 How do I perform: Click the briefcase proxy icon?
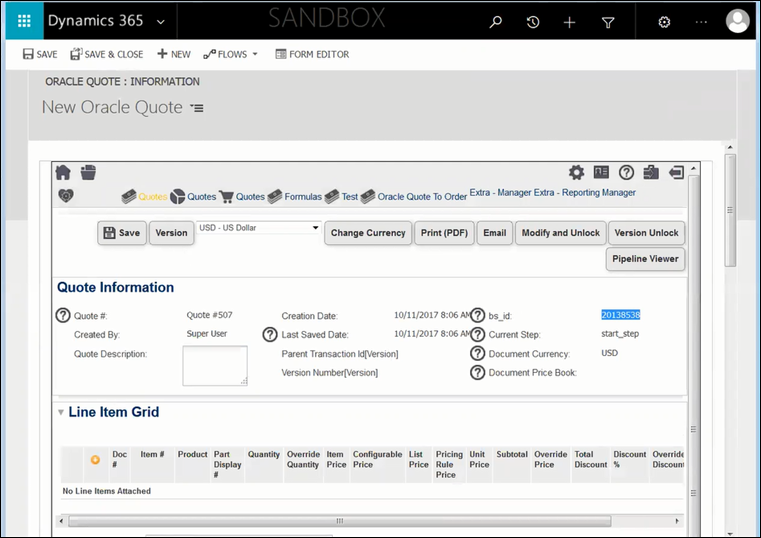tap(651, 172)
